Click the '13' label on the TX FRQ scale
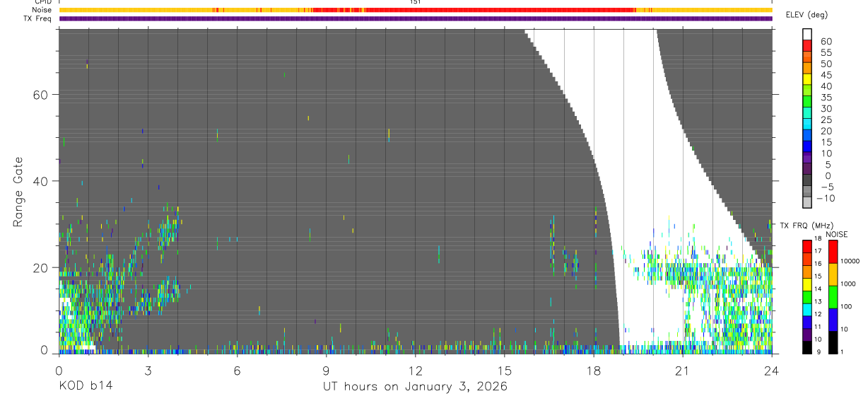Image resolution: width=868 pixels, height=401 pixels. click(x=819, y=301)
